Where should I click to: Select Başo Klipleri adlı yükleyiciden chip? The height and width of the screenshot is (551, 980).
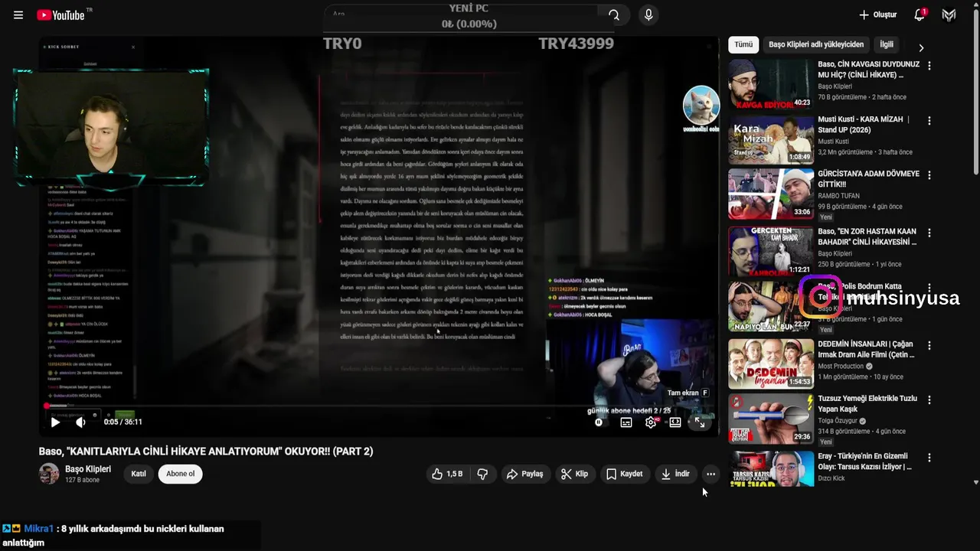click(816, 44)
